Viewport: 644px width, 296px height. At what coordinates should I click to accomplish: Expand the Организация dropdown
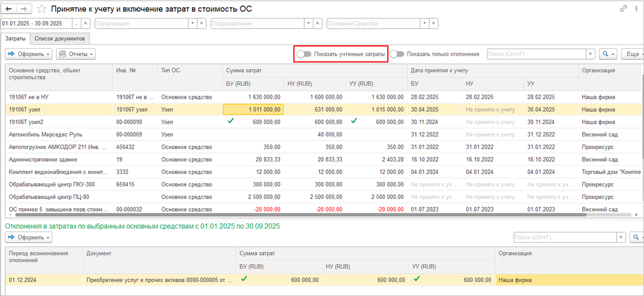tap(193, 24)
